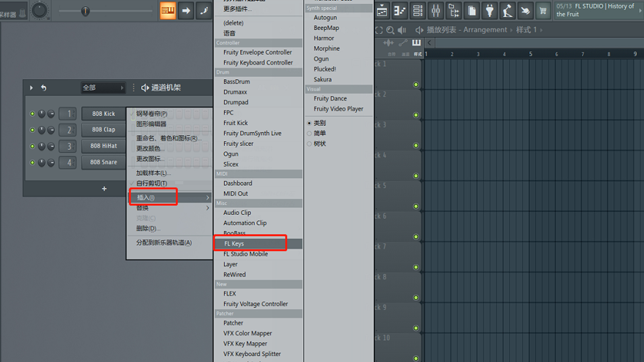The width and height of the screenshot is (644, 362).
Task: Open the 全部 channel filter dropdown
Action: pos(103,88)
